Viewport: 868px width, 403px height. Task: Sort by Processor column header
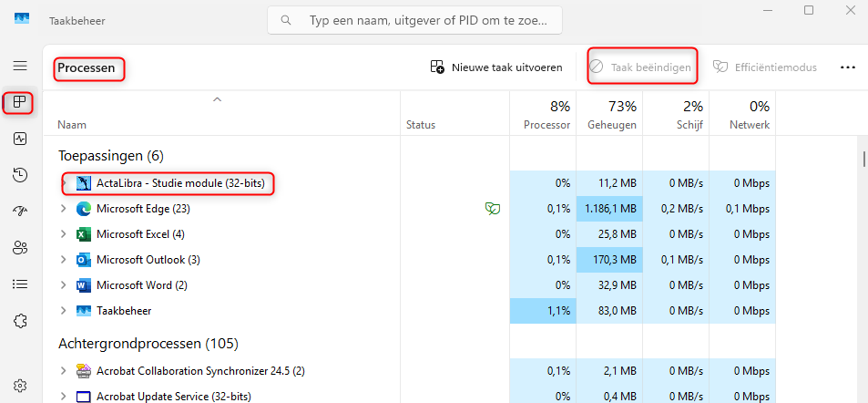pos(543,114)
